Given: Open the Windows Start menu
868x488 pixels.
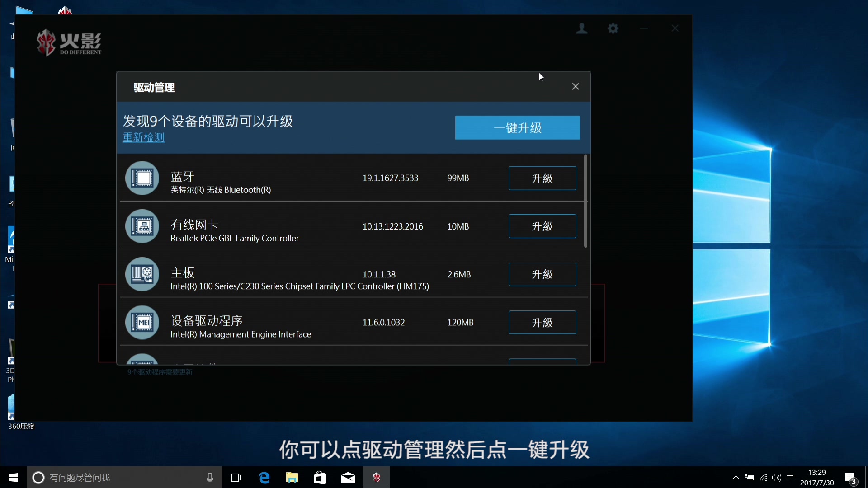Looking at the screenshot, I should pyautogui.click(x=14, y=477).
